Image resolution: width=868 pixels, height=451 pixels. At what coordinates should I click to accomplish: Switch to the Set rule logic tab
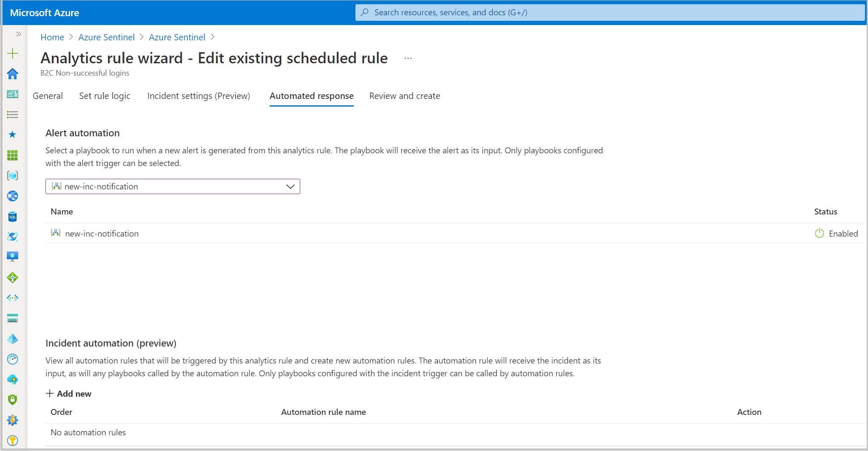coord(104,96)
